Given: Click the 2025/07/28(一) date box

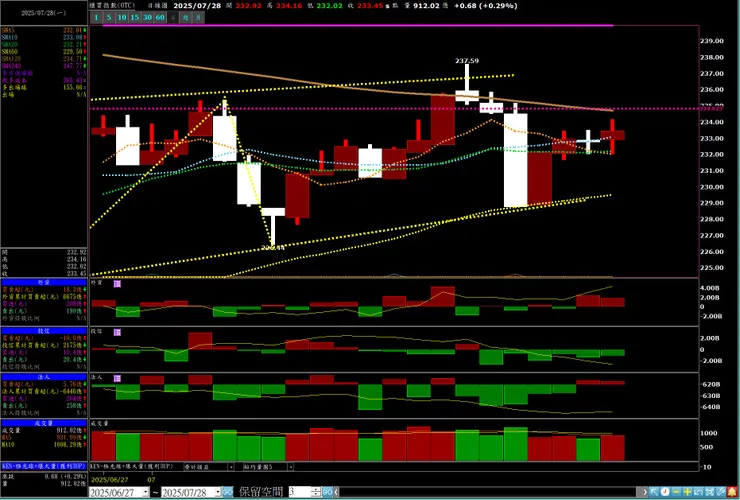Looking at the screenshot, I should click(x=44, y=13).
